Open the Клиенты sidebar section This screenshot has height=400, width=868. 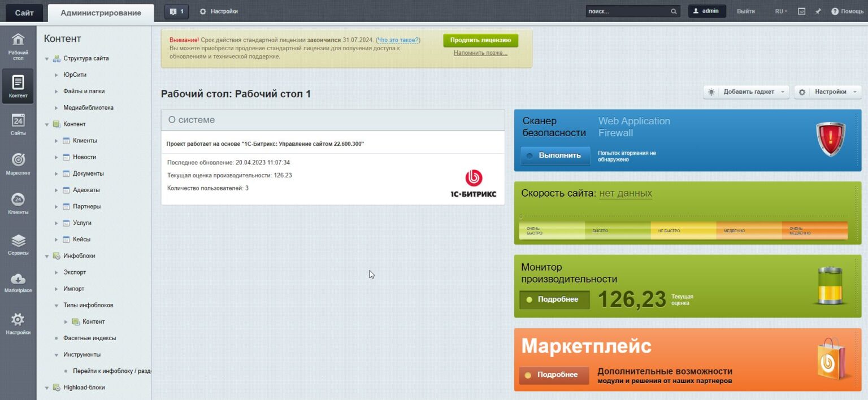pyautogui.click(x=18, y=204)
